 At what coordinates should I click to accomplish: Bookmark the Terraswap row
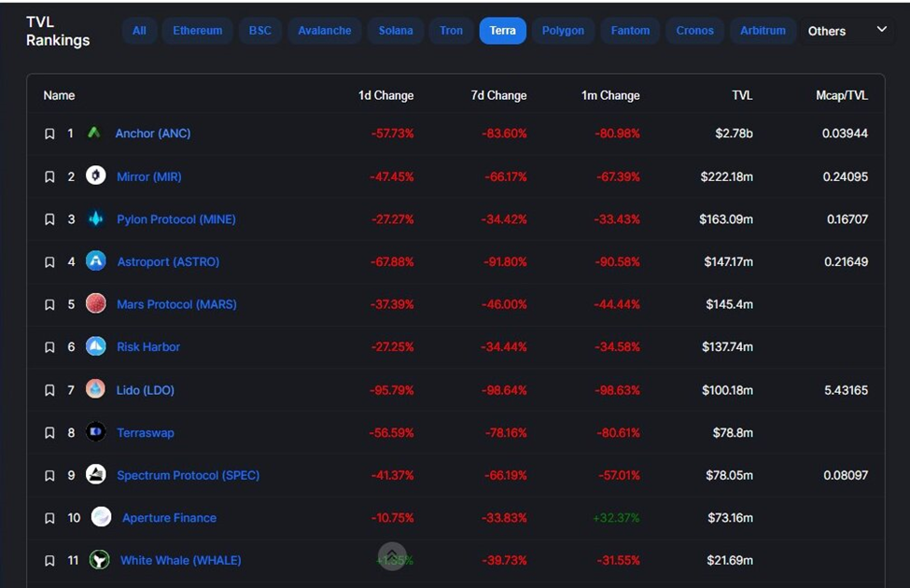[x=50, y=433]
